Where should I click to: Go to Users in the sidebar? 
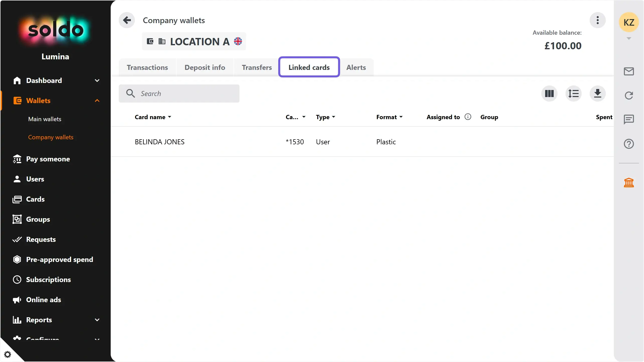(35, 179)
